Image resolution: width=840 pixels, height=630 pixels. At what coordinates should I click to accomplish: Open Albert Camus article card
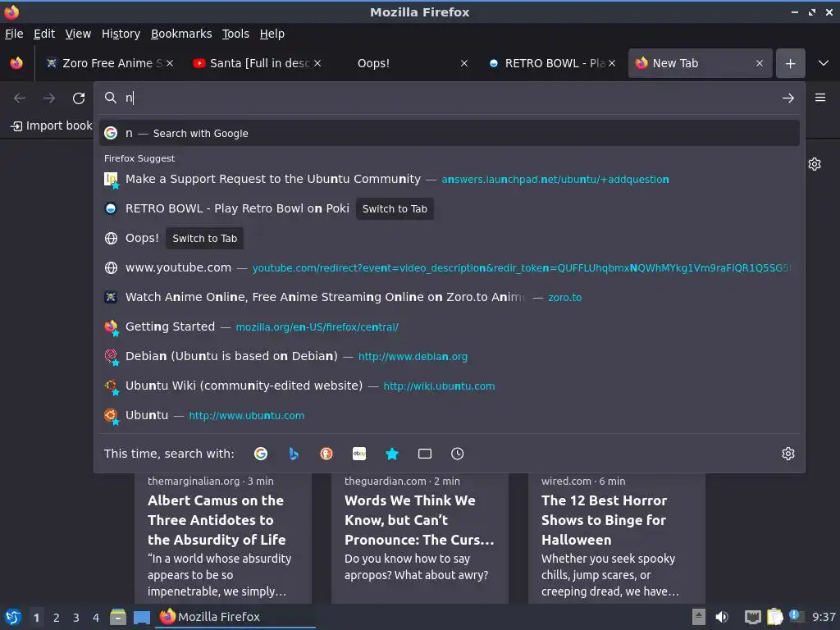click(x=223, y=538)
